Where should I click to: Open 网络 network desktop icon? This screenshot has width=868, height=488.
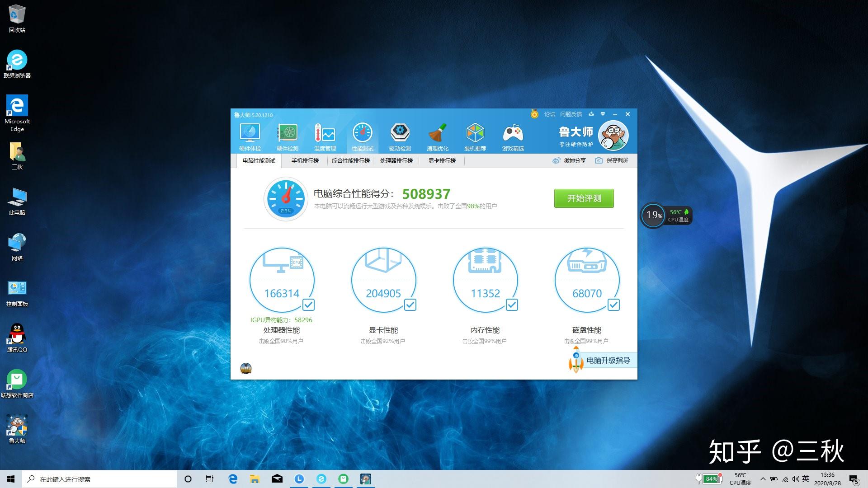click(x=17, y=247)
